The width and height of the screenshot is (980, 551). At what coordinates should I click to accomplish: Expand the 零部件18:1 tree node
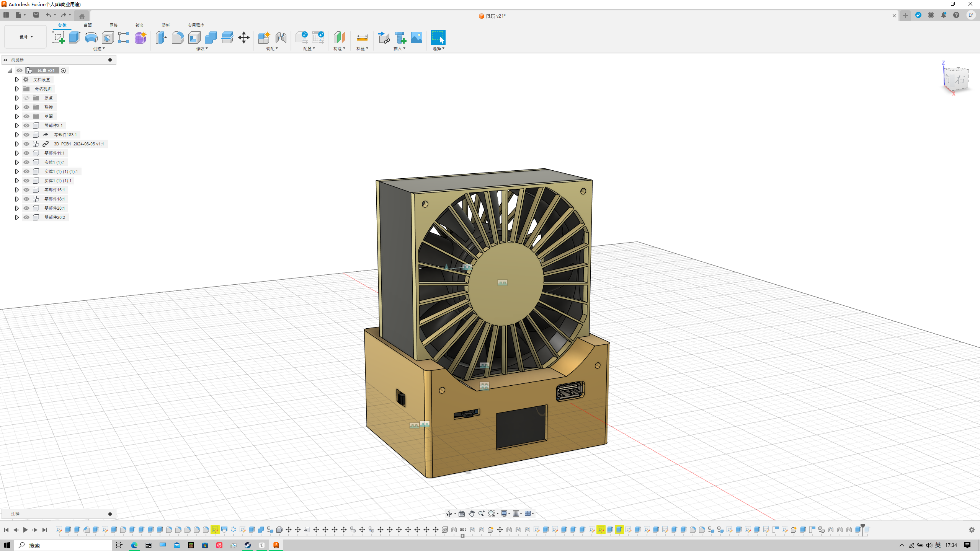coord(17,199)
